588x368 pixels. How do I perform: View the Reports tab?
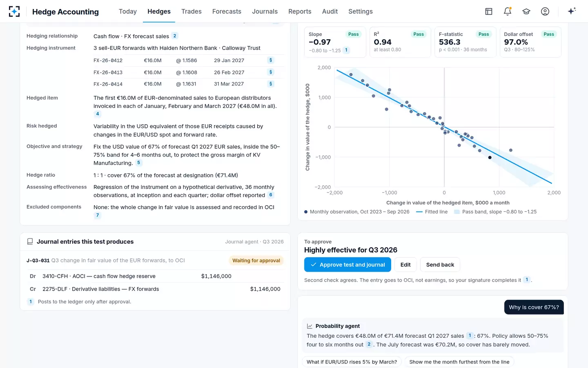click(300, 11)
